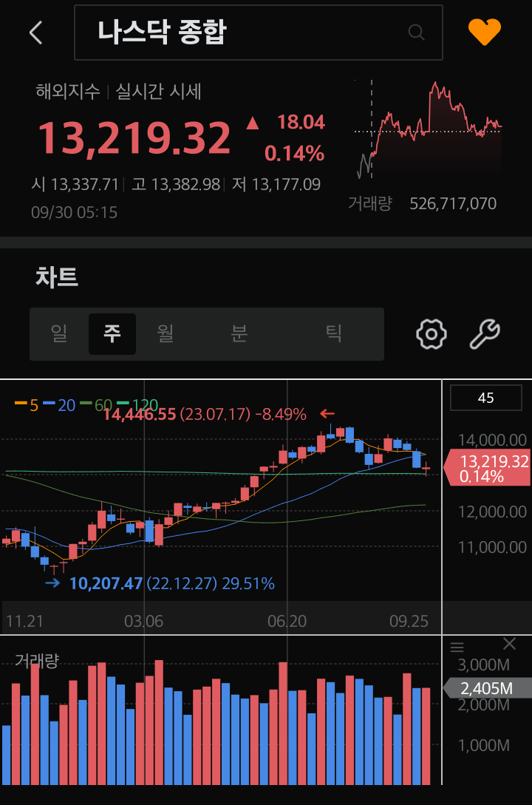Tap the timestamp 09/30 05:15
Viewport: 532px width, 805px height.
75,213
